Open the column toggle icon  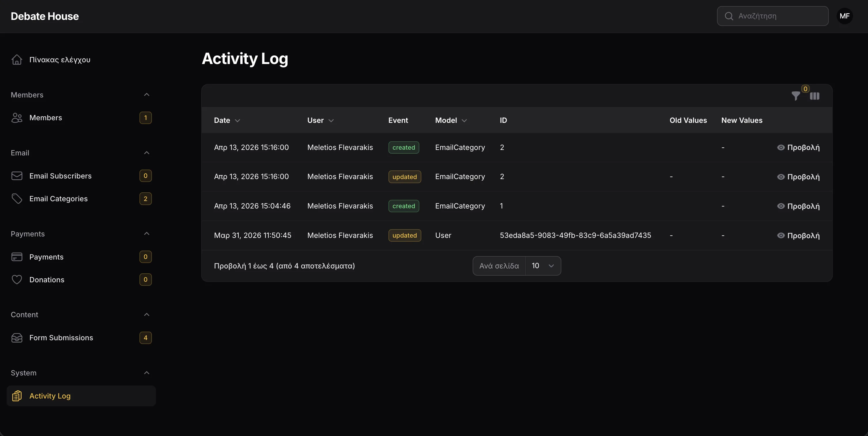(x=814, y=96)
